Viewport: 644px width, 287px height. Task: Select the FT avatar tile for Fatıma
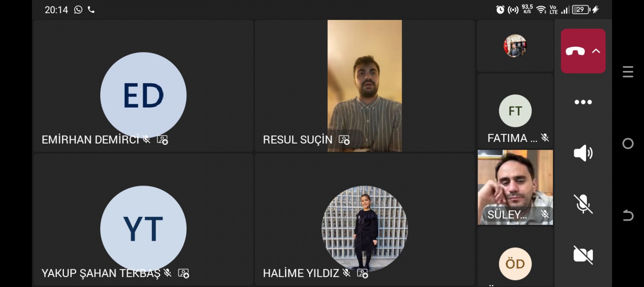(515, 111)
